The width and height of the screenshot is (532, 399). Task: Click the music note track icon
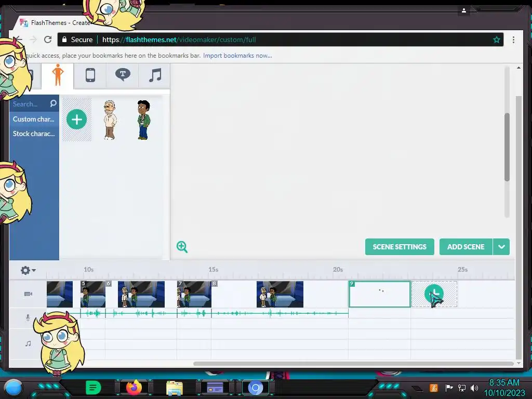[x=28, y=344]
